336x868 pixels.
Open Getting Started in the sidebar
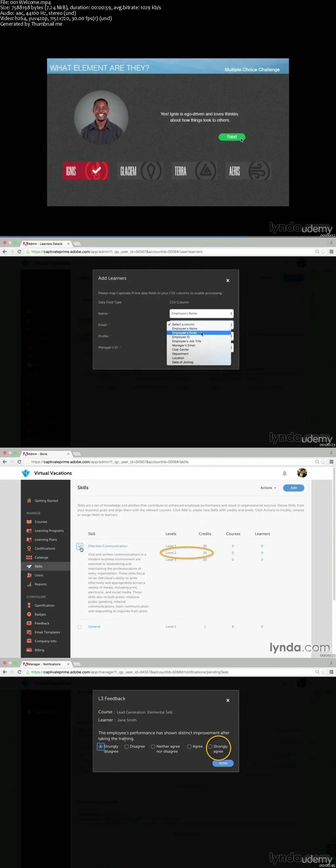[46, 501]
